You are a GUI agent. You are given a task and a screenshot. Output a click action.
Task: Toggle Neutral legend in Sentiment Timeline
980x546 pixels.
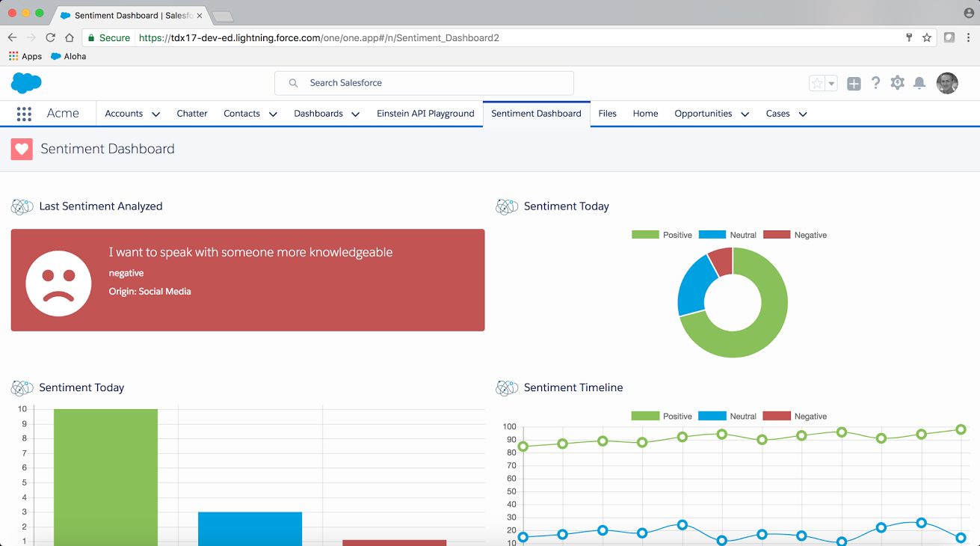(x=727, y=416)
